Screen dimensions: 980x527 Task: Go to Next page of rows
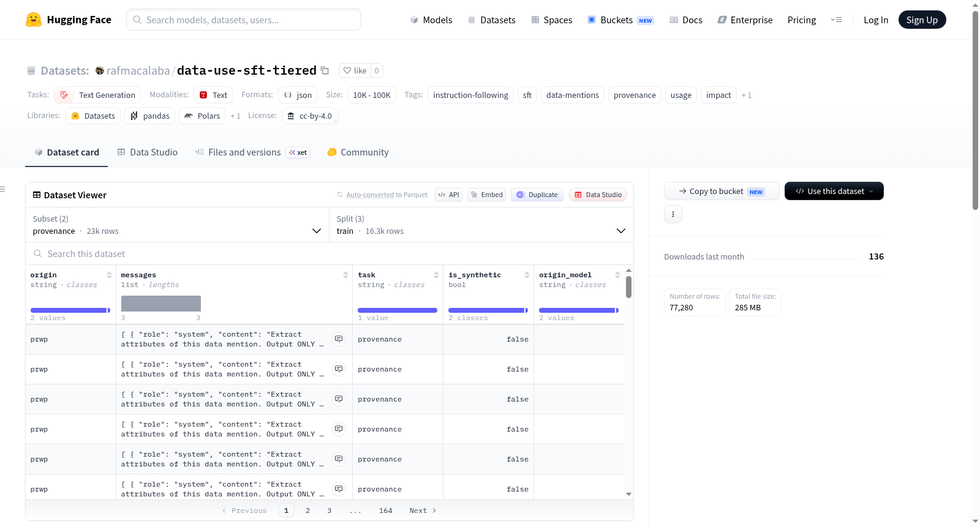(x=423, y=510)
